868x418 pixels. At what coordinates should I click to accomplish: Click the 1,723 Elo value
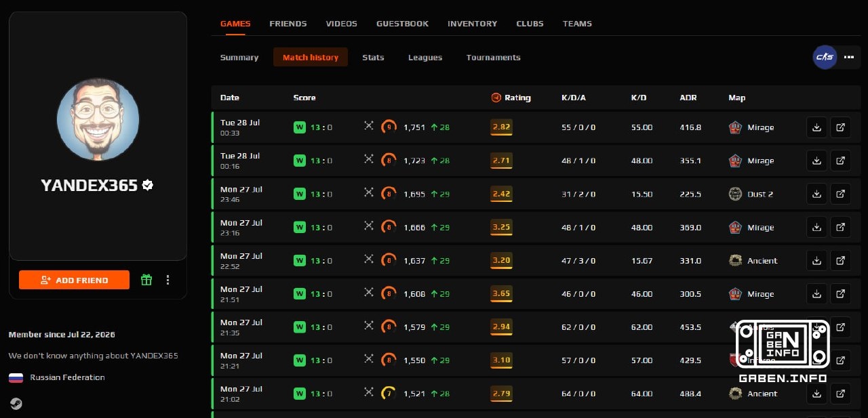click(414, 161)
